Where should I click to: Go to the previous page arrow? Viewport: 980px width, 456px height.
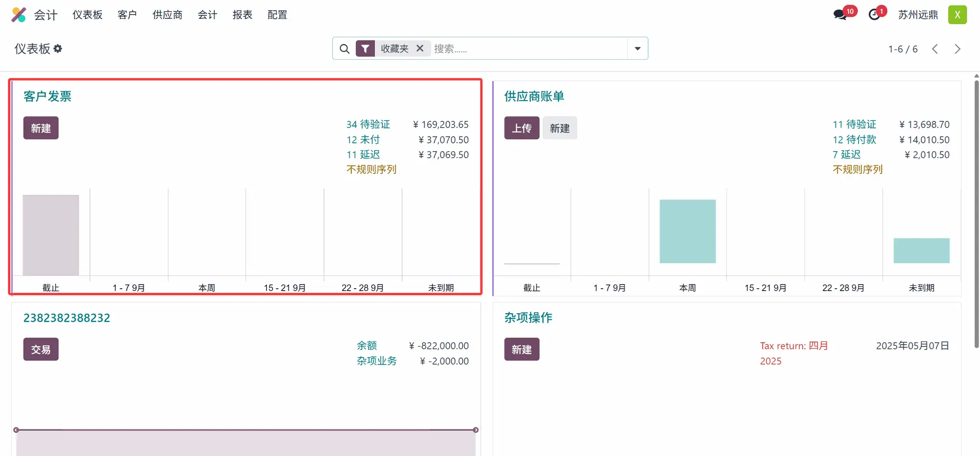tap(935, 49)
